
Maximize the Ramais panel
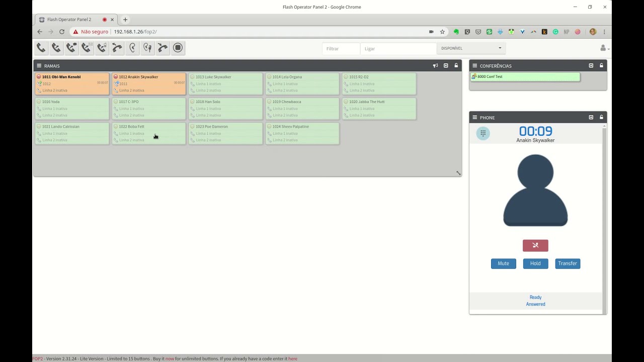coord(446,66)
